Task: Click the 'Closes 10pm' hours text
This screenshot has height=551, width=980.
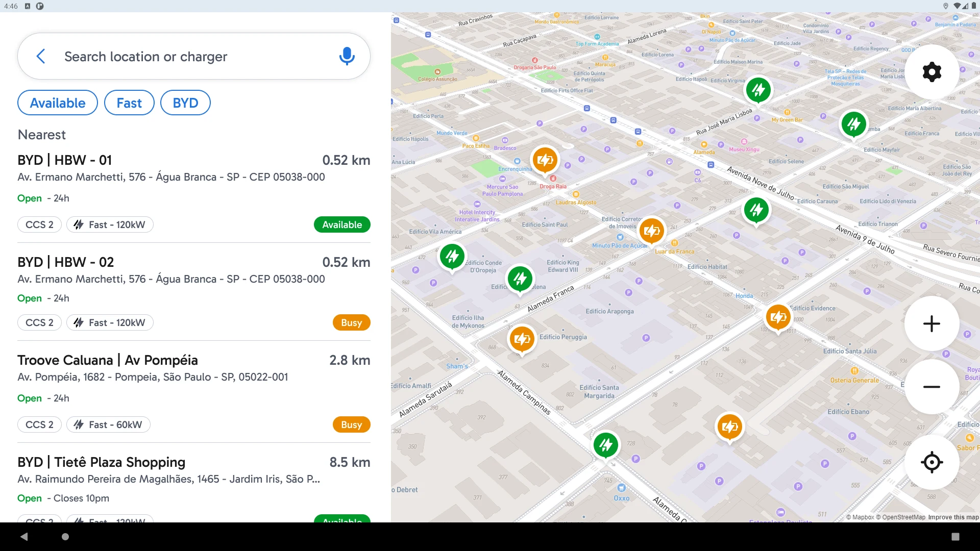Action: 81,498
